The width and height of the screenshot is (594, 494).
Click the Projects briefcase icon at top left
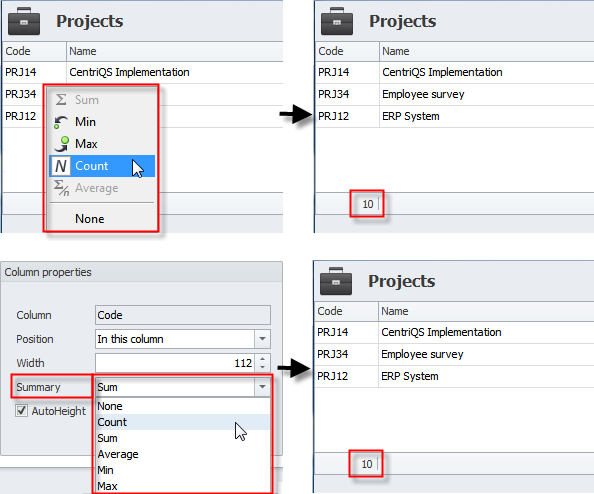point(24,21)
